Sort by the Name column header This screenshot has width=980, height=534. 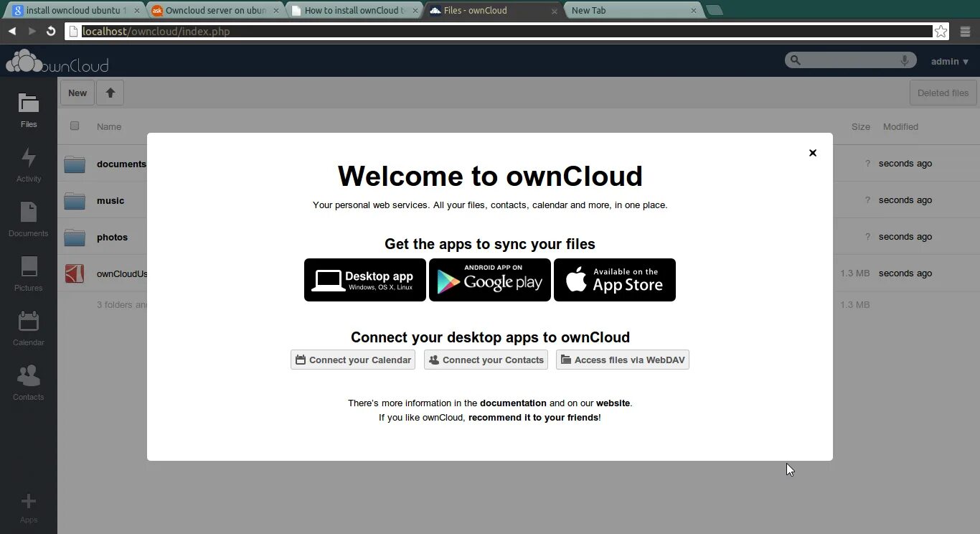coord(109,126)
